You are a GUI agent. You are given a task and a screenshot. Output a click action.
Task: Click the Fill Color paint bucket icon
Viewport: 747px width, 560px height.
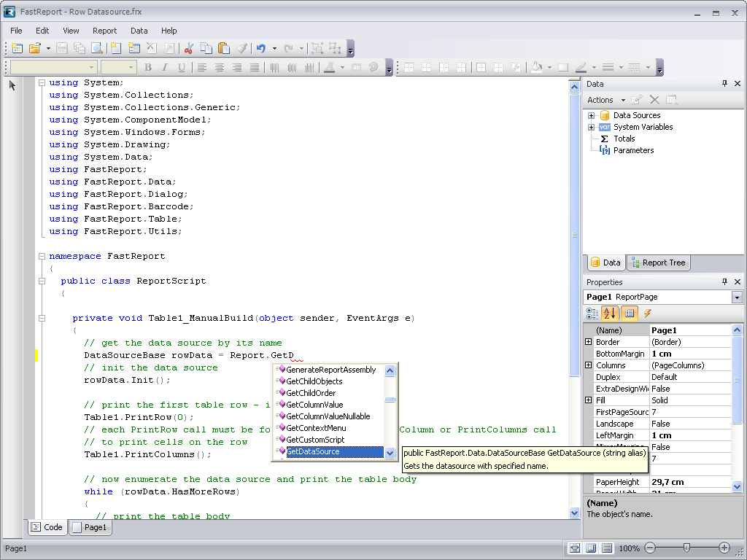(537, 67)
